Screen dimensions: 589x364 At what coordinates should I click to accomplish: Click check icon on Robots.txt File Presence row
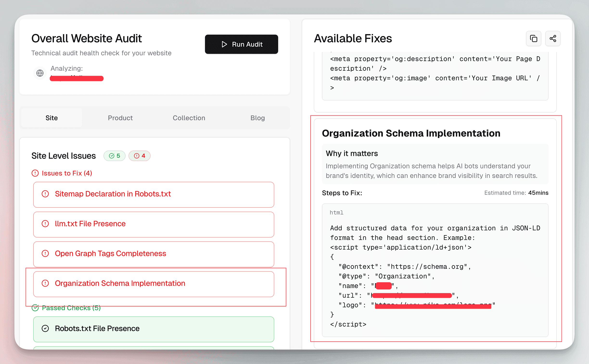[x=45, y=328]
